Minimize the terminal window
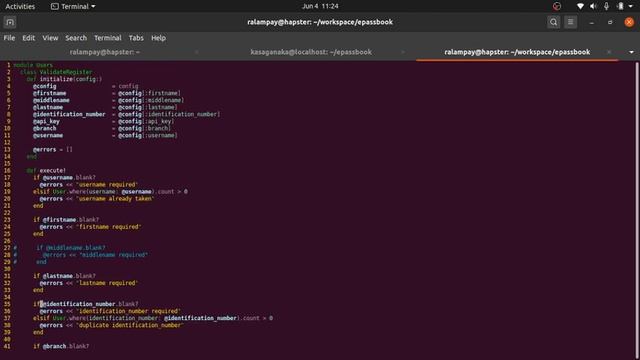Screen dimensions: 640x360 (591, 22)
